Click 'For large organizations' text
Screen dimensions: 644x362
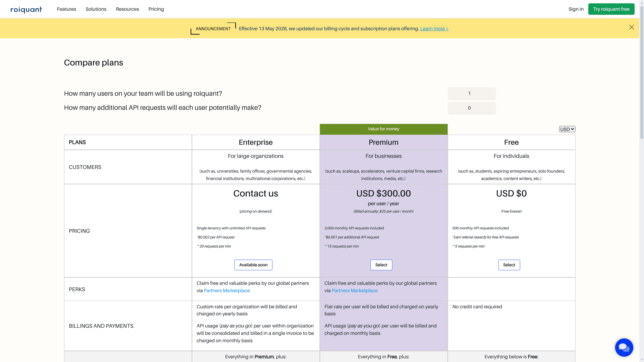(255, 156)
